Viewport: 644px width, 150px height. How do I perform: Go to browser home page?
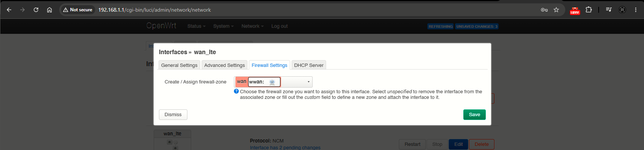pos(49,10)
